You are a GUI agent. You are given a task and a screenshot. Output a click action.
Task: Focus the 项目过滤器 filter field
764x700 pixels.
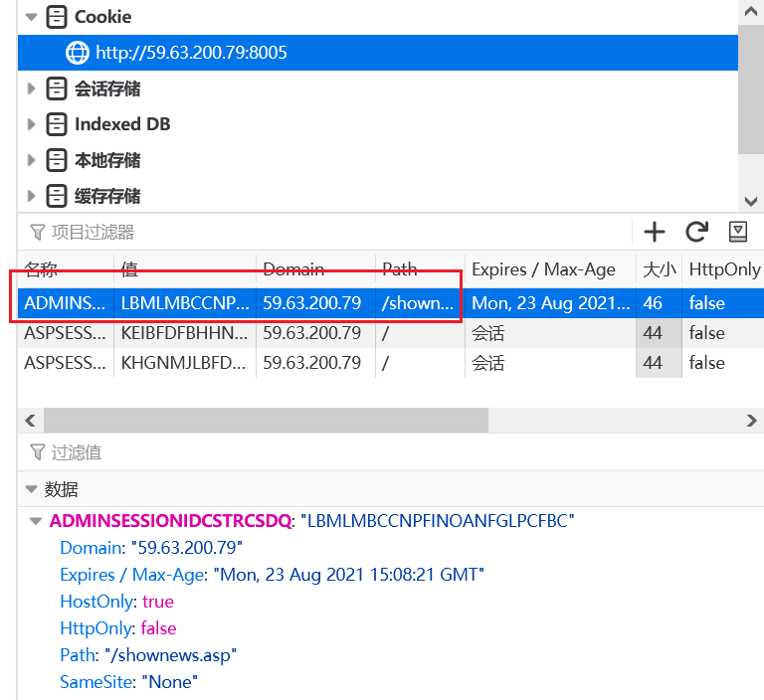(326, 232)
